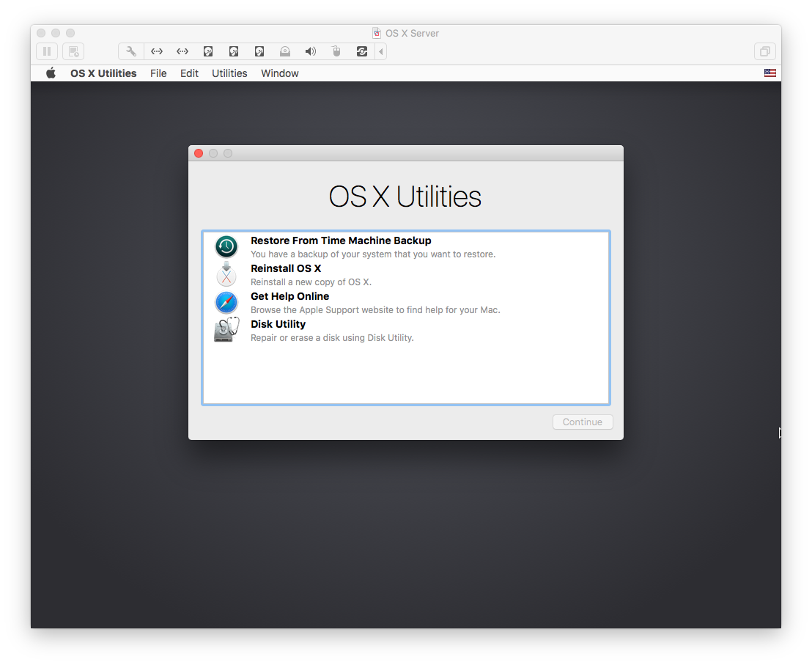Open virtual machine settings wrench icon

[131, 51]
